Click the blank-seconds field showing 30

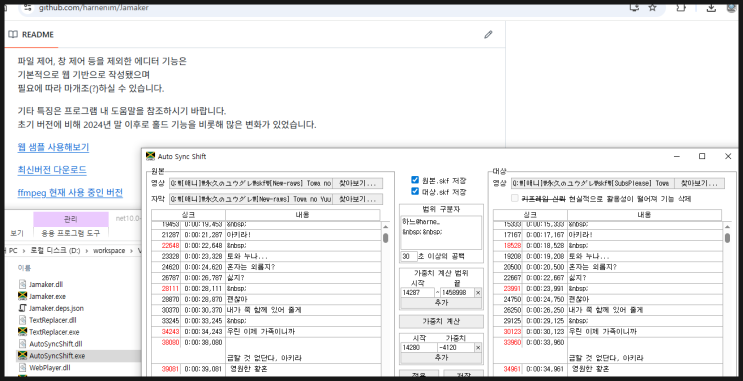click(409, 256)
